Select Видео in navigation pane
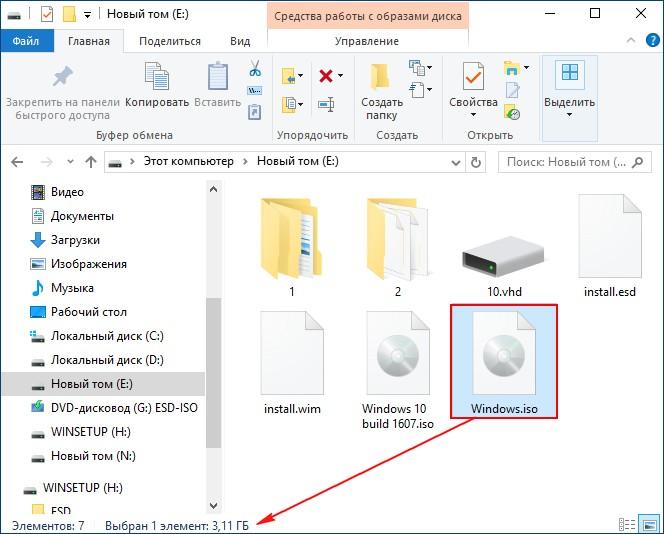This screenshot has width=664, height=534. coord(67,192)
